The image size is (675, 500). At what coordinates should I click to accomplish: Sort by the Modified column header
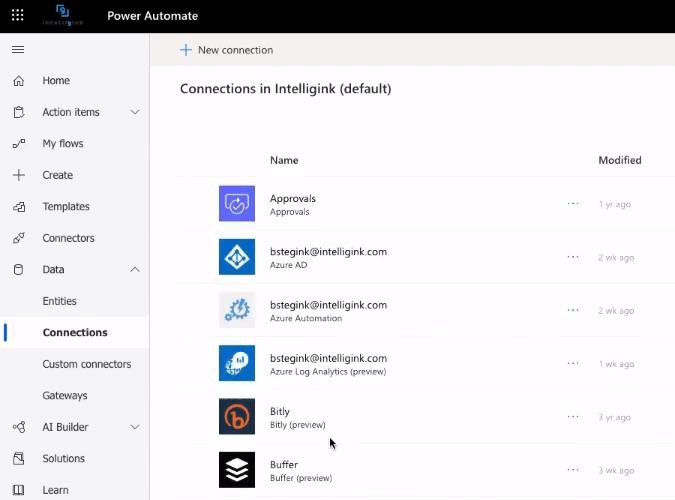pos(620,160)
